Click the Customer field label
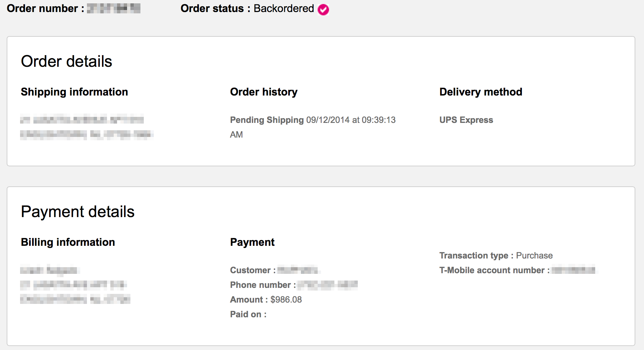This screenshot has height=350, width=644. coord(250,270)
